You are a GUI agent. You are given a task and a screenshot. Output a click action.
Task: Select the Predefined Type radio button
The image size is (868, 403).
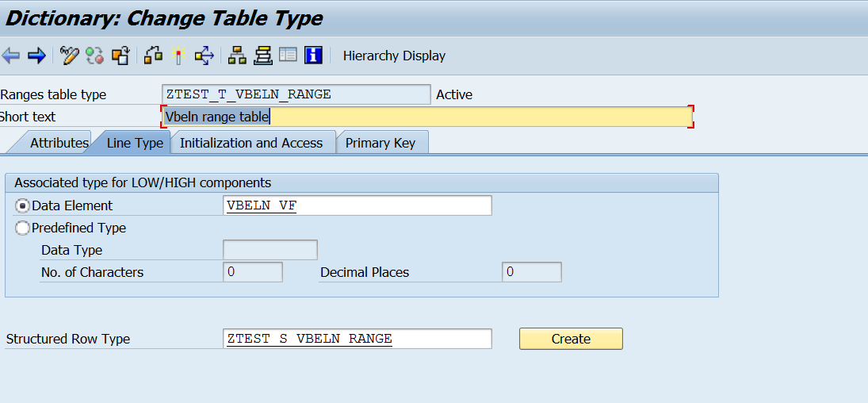click(23, 228)
